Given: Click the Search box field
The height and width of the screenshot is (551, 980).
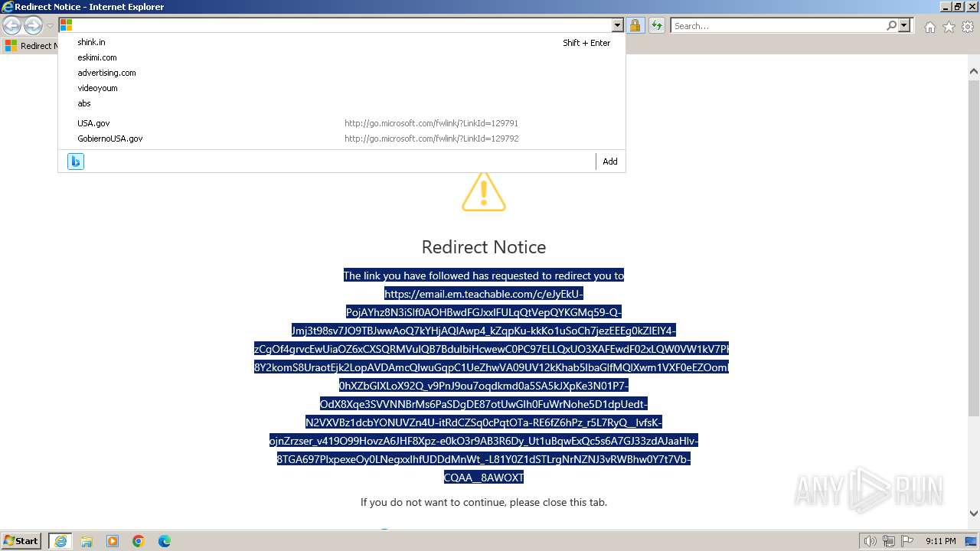Looking at the screenshot, I should coord(778,25).
